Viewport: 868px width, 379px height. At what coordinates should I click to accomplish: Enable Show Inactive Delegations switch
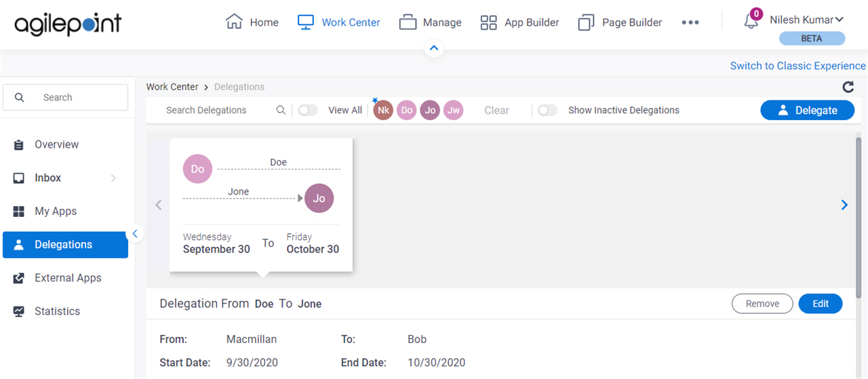click(547, 110)
